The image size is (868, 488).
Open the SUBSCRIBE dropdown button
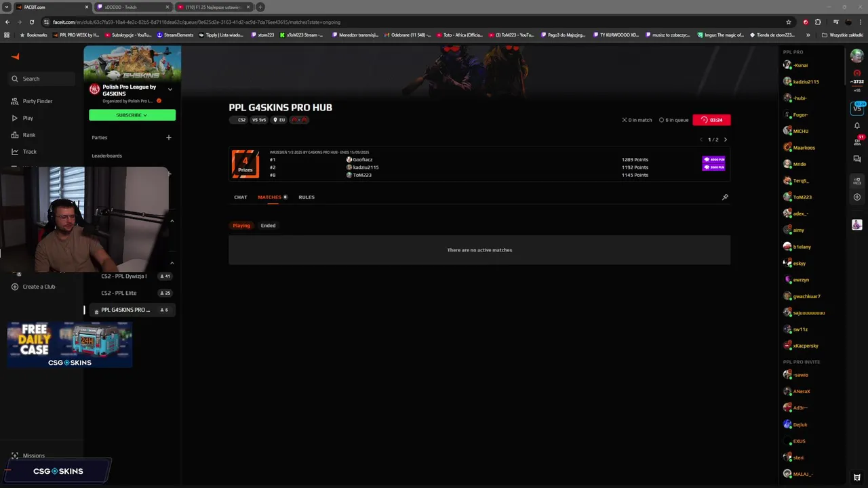point(132,115)
